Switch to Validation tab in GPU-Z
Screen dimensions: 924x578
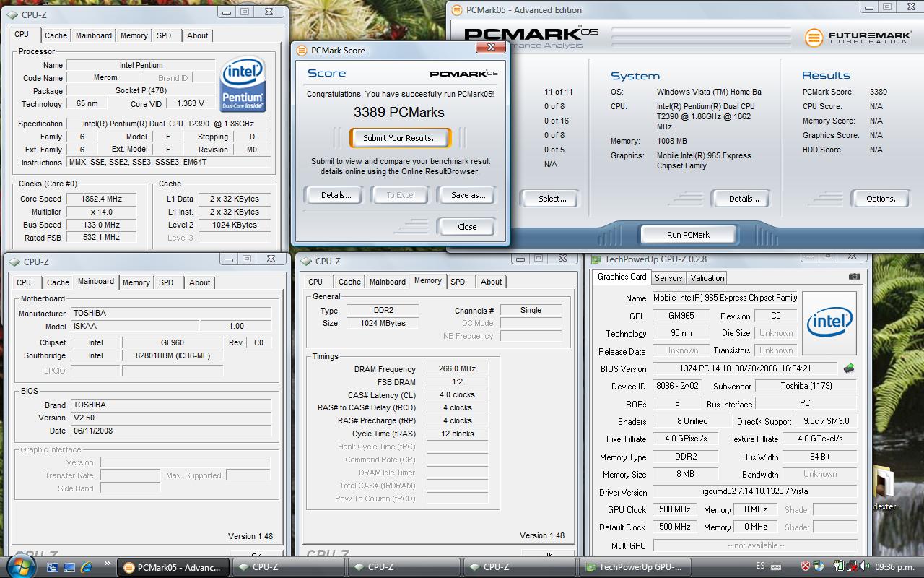(x=707, y=278)
